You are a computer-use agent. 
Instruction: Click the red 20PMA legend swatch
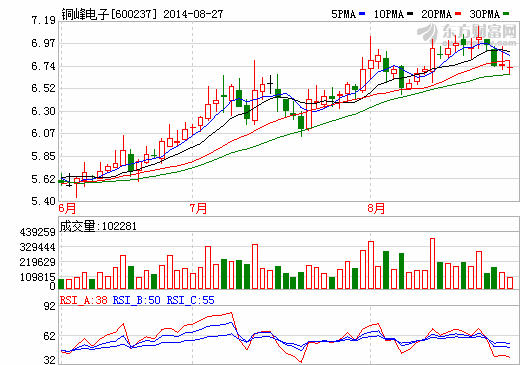point(458,14)
